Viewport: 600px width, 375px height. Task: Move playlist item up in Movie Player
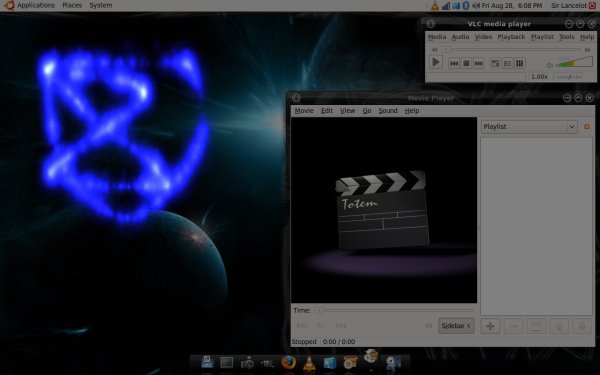[x=559, y=326]
